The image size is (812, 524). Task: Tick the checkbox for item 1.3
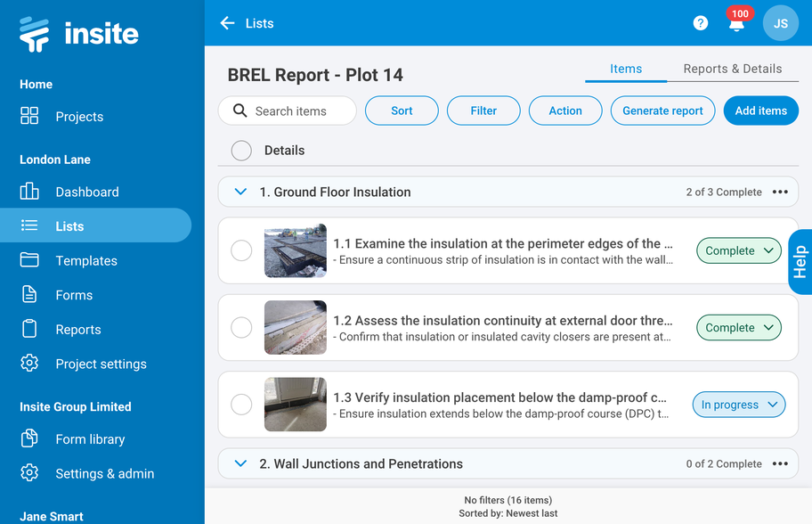pyautogui.click(x=241, y=405)
